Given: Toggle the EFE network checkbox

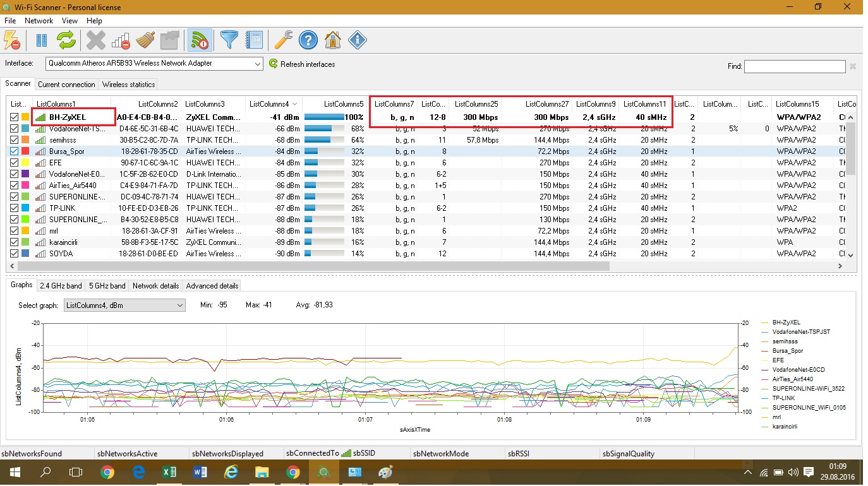Looking at the screenshot, I should (x=15, y=163).
